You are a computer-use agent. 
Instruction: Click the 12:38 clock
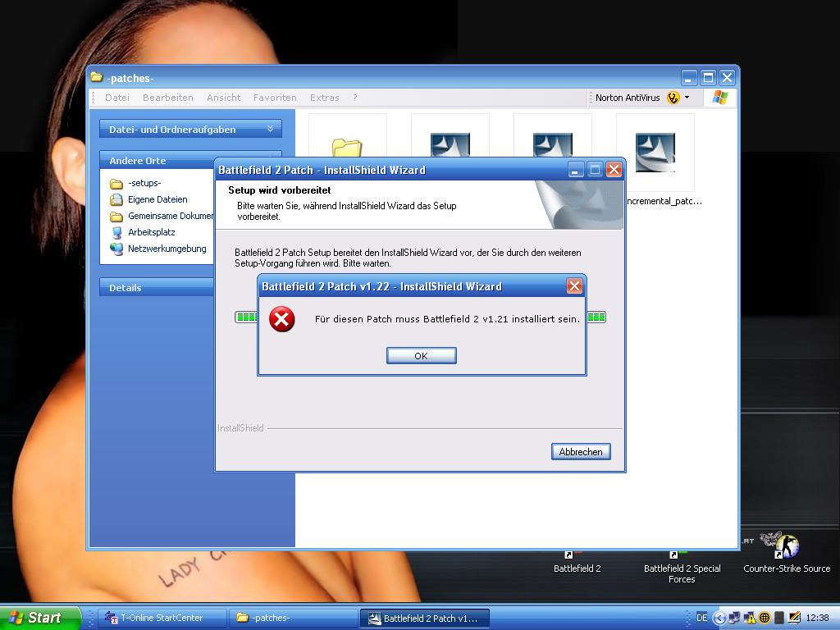[x=817, y=619]
